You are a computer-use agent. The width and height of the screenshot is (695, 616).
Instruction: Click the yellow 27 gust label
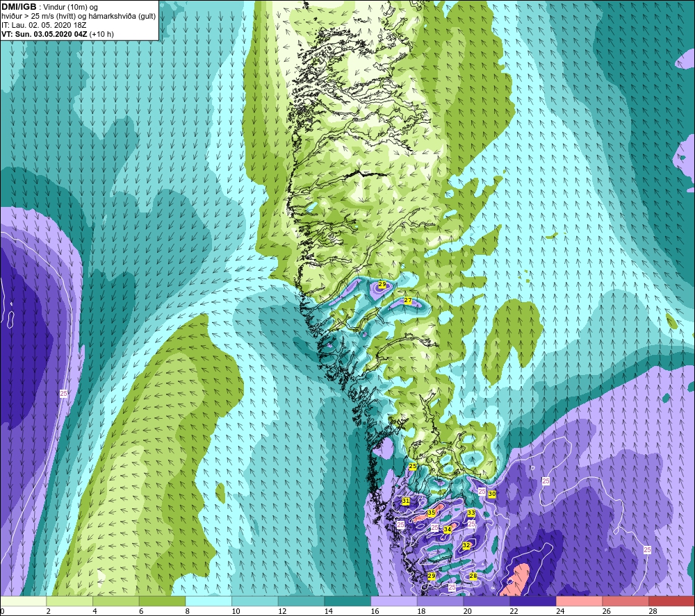tap(408, 301)
